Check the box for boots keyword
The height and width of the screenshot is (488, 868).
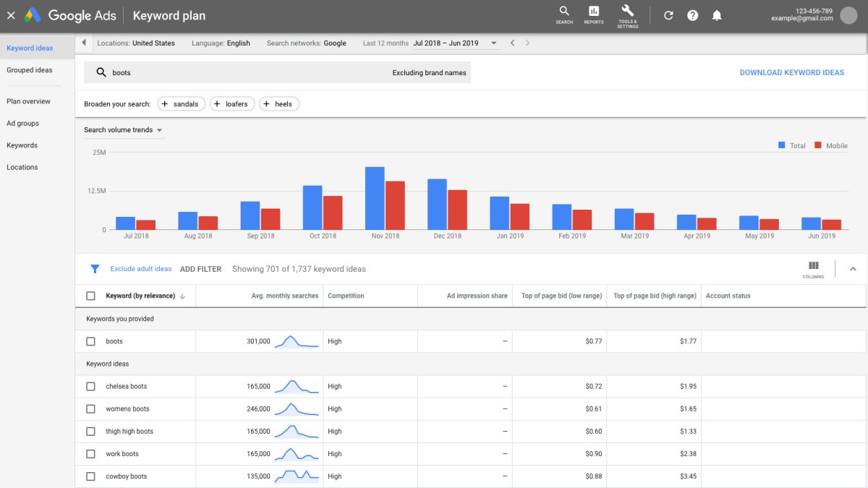tap(90, 341)
